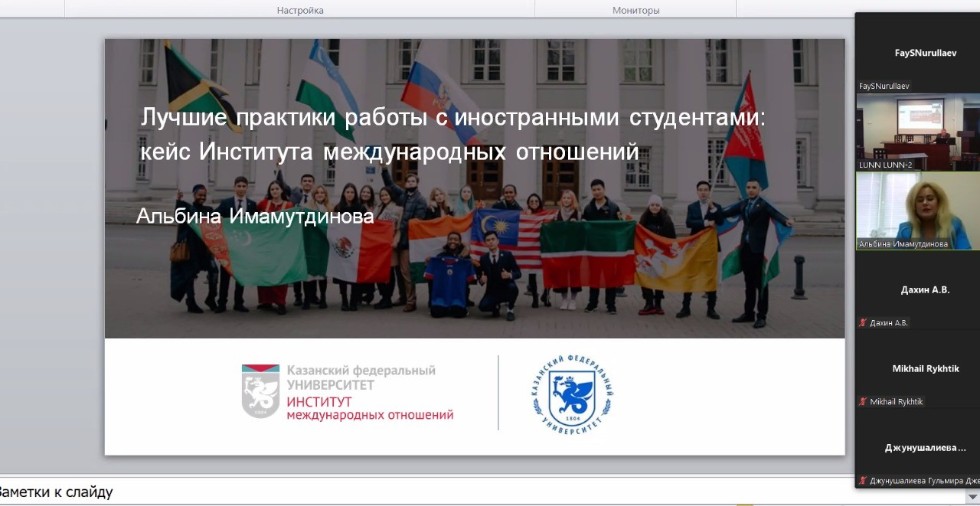
Task: Select Джунушалиева participant tile
Action: (x=917, y=448)
